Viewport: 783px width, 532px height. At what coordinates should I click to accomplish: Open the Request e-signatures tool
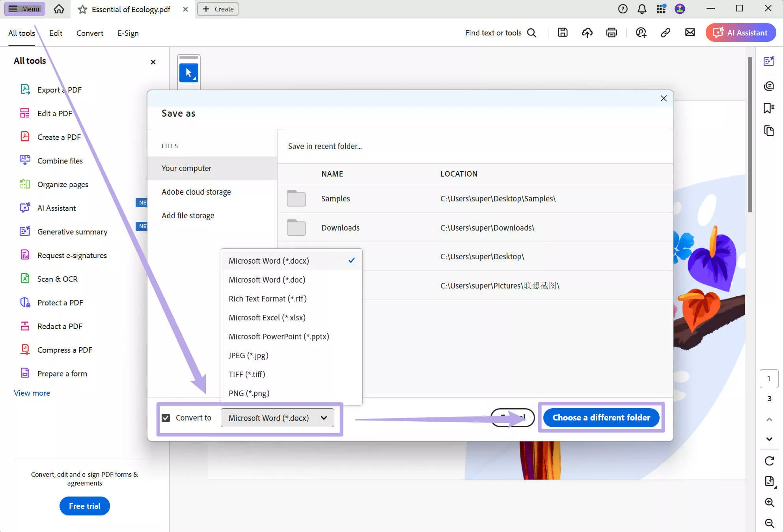coord(72,255)
